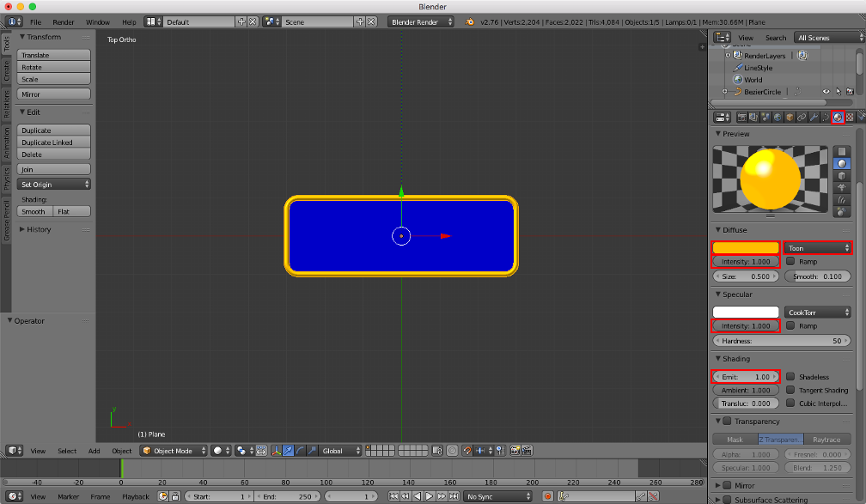Open the Object properties cube icon
866x504 pixels.
[x=790, y=117]
